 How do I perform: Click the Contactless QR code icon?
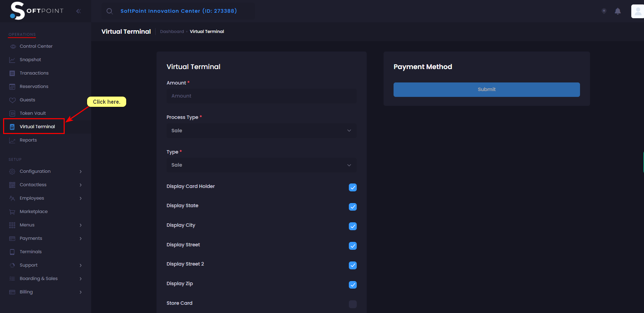[12, 185]
